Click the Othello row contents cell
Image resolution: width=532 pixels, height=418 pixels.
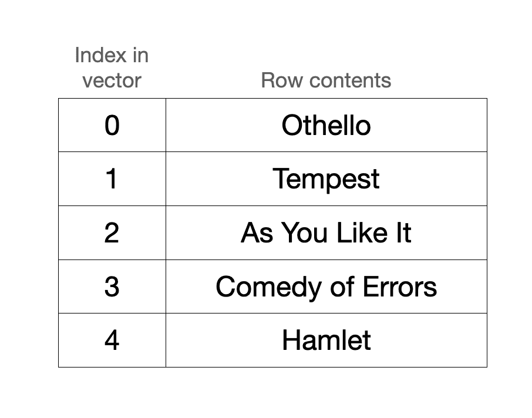point(326,125)
